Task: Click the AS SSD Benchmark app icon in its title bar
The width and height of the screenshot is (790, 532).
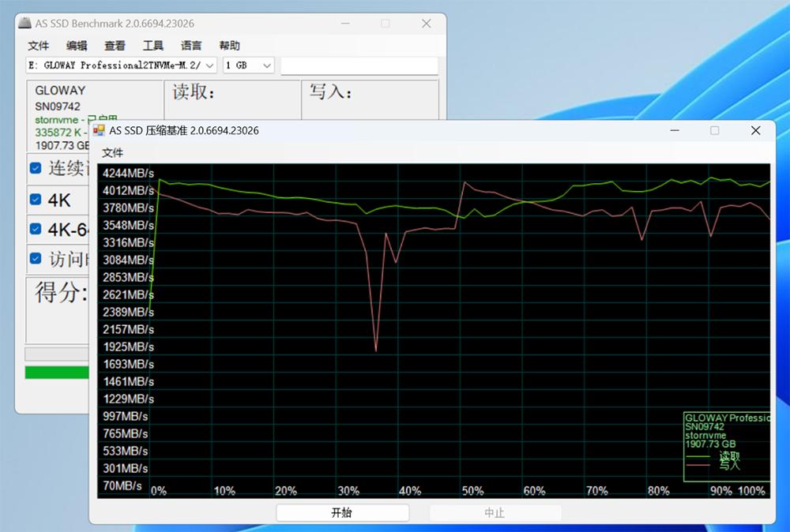Action: 23,24
